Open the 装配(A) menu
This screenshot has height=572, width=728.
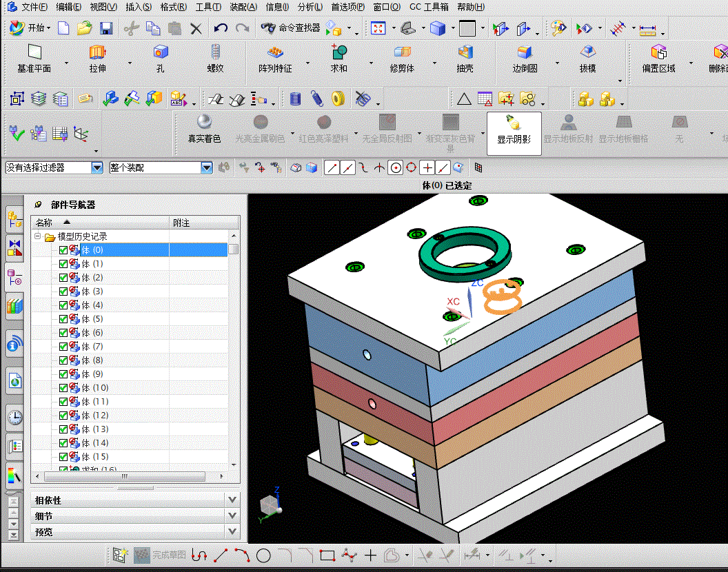pyautogui.click(x=243, y=6)
